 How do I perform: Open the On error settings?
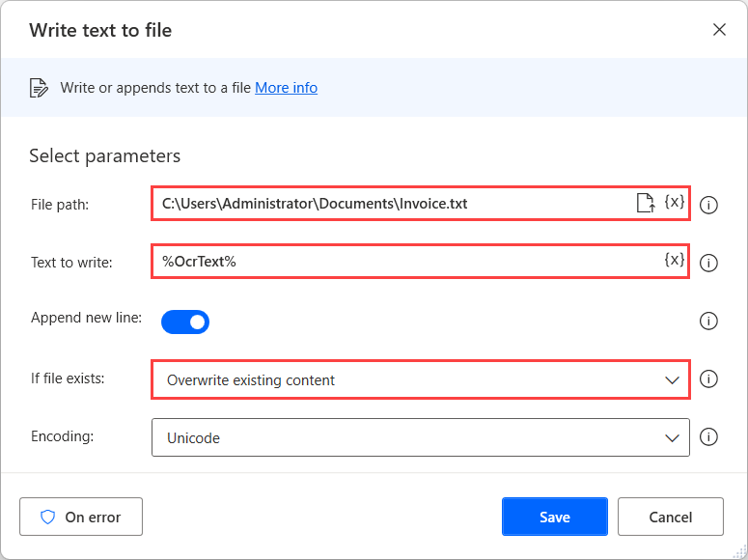(81, 517)
